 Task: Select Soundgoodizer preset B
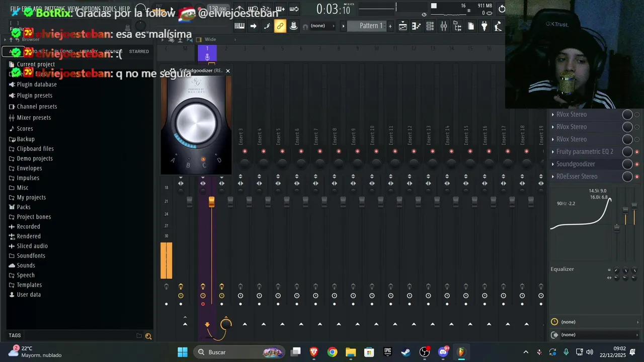188,165
